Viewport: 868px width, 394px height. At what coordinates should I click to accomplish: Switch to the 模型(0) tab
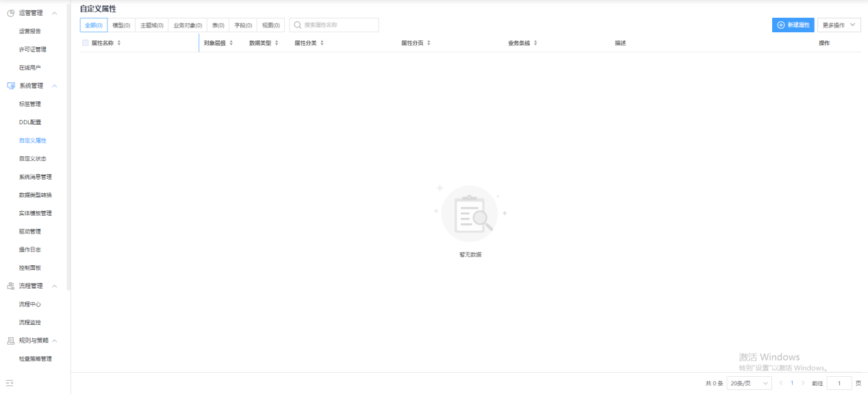[x=121, y=25]
